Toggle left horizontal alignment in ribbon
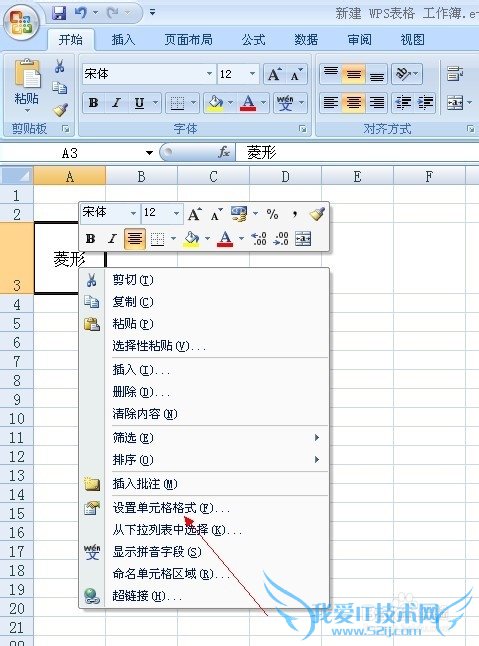 coord(331,103)
